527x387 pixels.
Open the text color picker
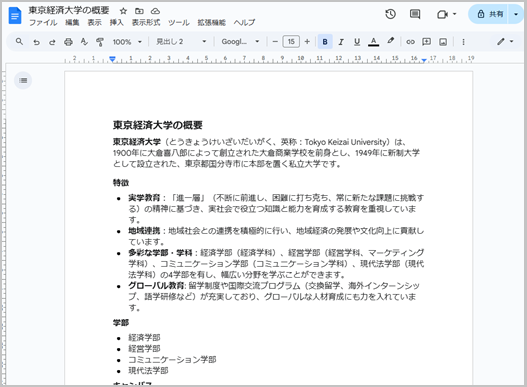373,42
